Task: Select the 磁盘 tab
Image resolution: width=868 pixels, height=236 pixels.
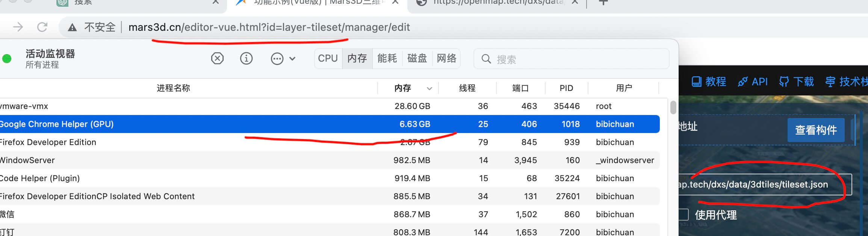Action: tap(417, 59)
